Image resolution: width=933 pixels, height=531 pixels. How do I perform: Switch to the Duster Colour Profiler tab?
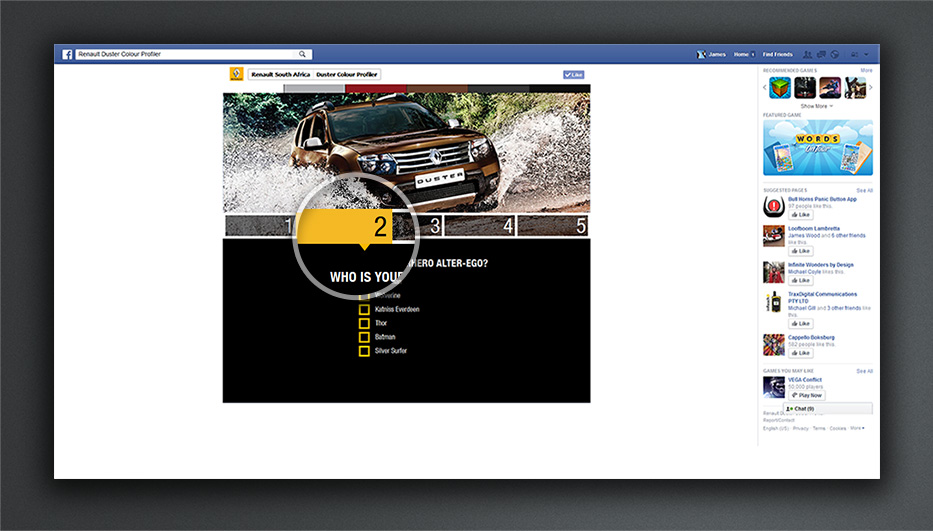(347, 74)
